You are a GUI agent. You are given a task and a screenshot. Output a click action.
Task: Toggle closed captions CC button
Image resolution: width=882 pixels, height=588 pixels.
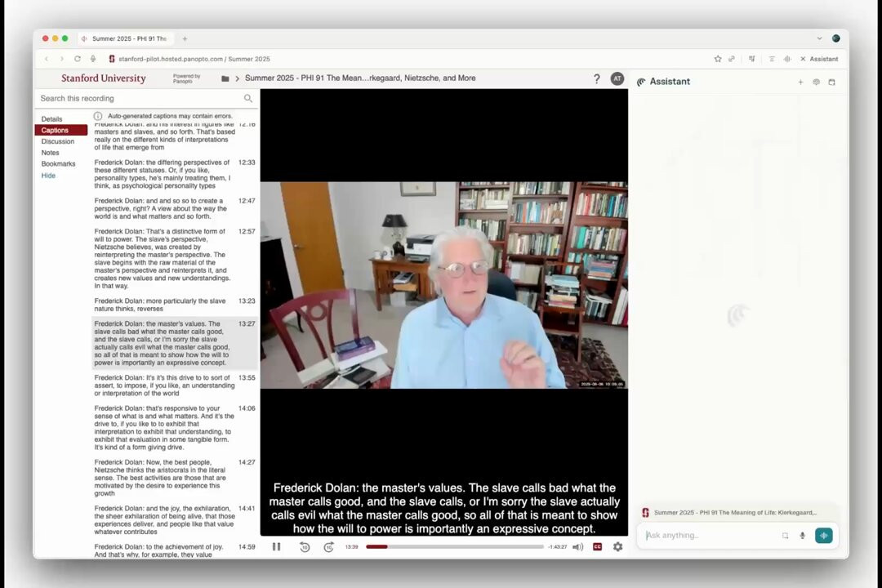click(x=597, y=547)
